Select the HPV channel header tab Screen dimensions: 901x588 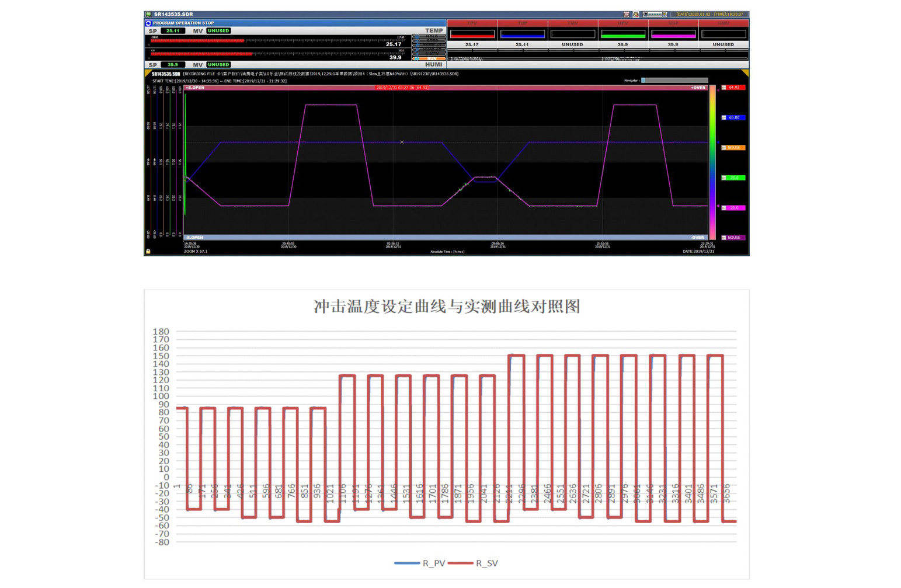click(x=622, y=23)
